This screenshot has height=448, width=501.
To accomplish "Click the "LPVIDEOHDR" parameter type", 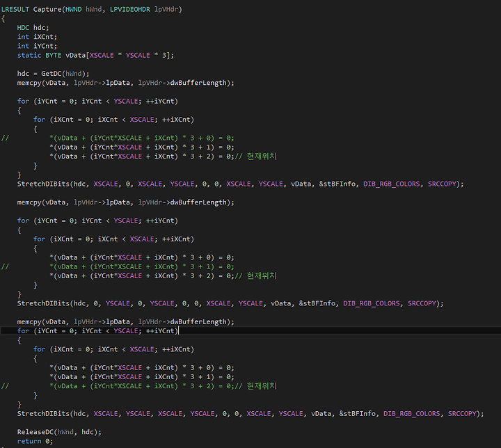I will tap(129, 9).
